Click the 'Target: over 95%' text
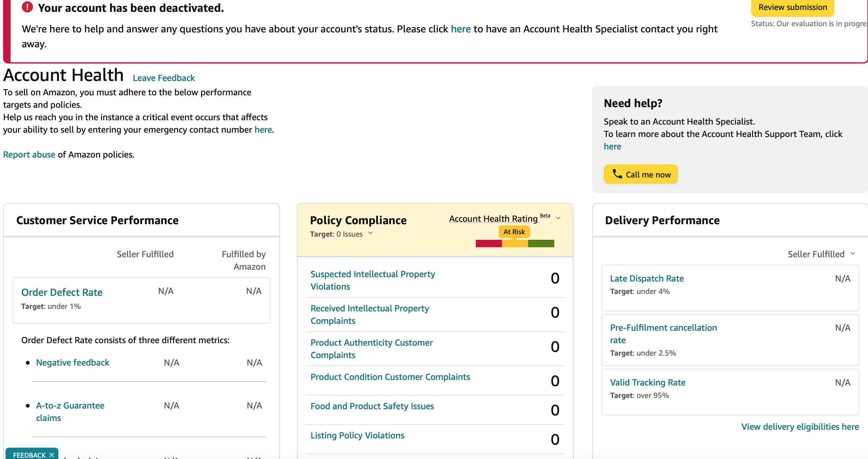Screen dimensions: 868x459 coord(639,395)
